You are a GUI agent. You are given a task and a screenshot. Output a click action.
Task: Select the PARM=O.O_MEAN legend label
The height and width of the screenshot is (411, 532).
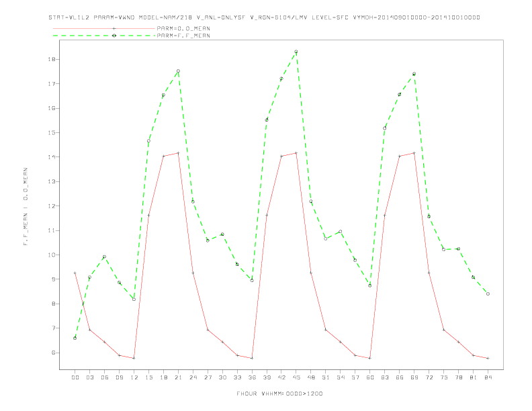[183, 28]
